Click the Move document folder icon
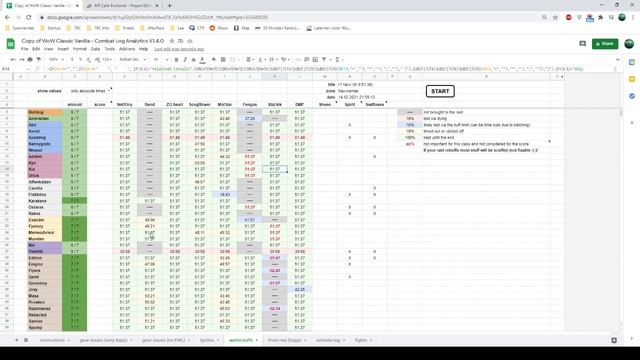640x360 pixels. click(180, 41)
